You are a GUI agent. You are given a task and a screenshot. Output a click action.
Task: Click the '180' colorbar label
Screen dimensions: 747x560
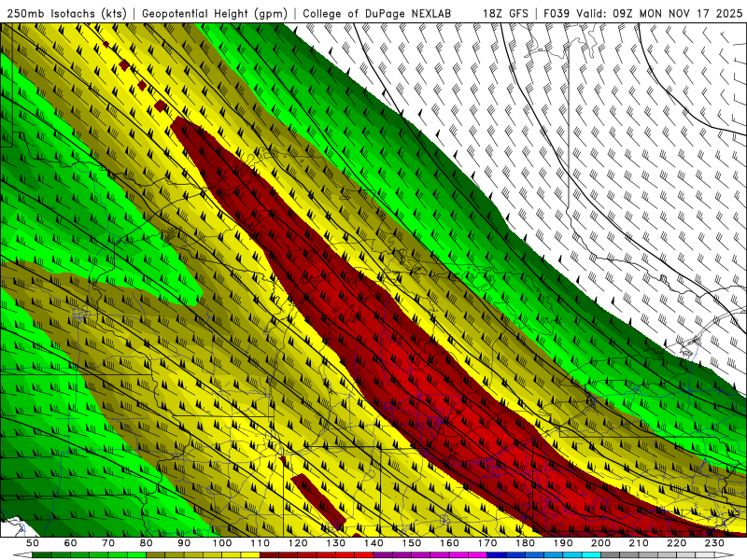pyautogui.click(x=525, y=543)
